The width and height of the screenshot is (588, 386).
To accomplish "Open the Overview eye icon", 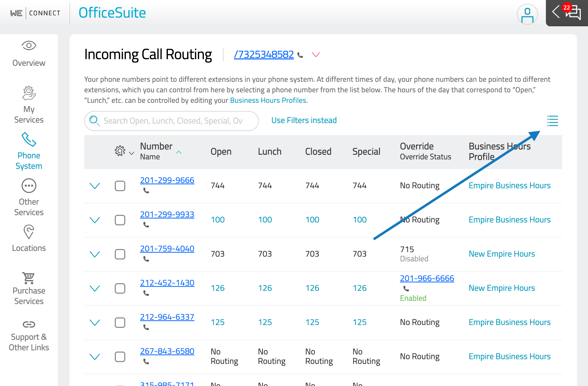I will click(29, 46).
